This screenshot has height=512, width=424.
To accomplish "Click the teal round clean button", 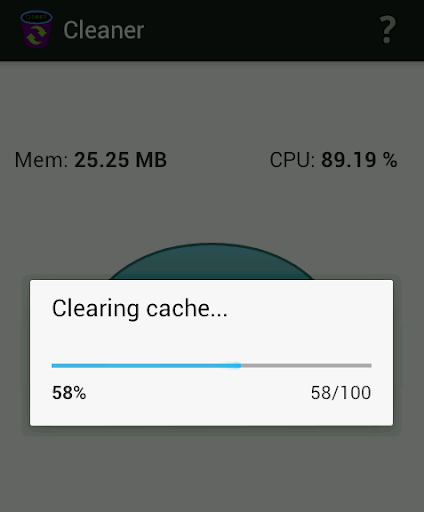I will coord(211,261).
